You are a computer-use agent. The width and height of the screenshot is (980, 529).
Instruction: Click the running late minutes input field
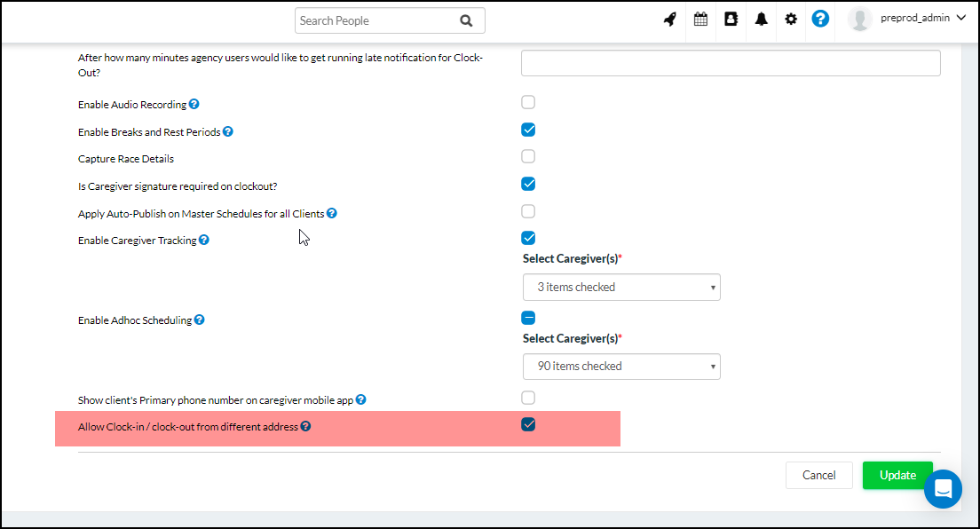[730, 62]
